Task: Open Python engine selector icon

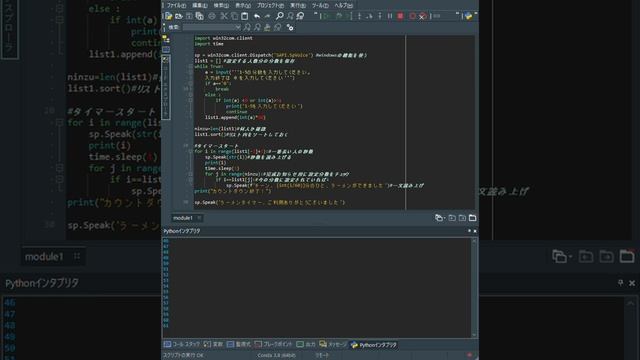Action: click(x=469, y=16)
